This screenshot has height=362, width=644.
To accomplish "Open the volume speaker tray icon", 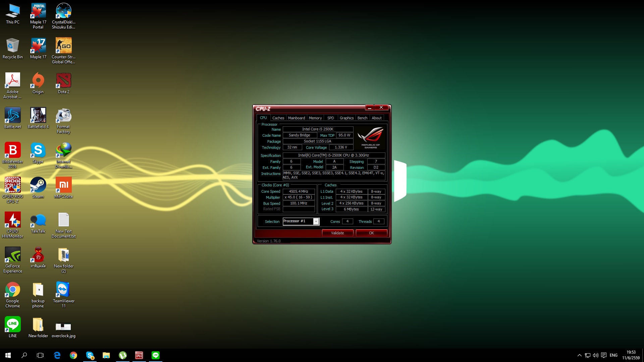I will (x=595, y=355).
